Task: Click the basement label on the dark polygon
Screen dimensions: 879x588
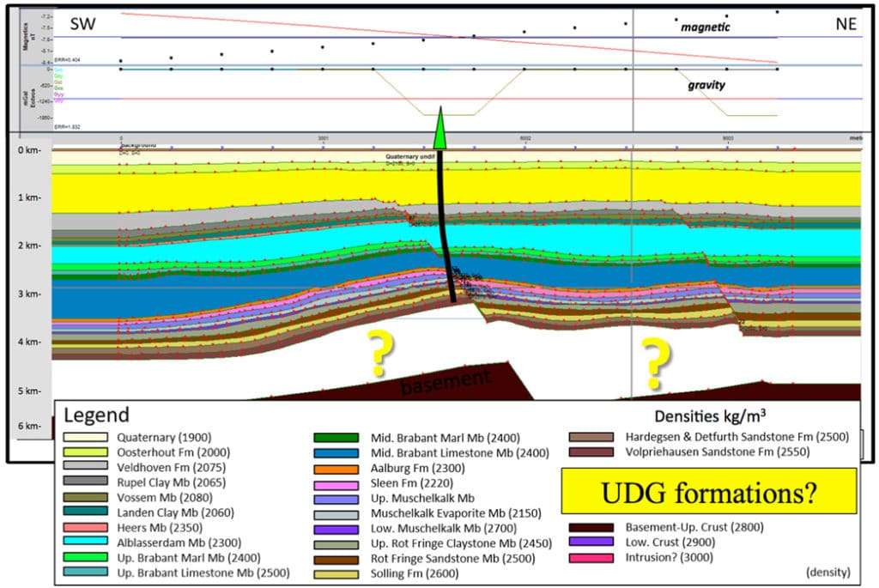Action: pyautogui.click(x=445, y=379)
